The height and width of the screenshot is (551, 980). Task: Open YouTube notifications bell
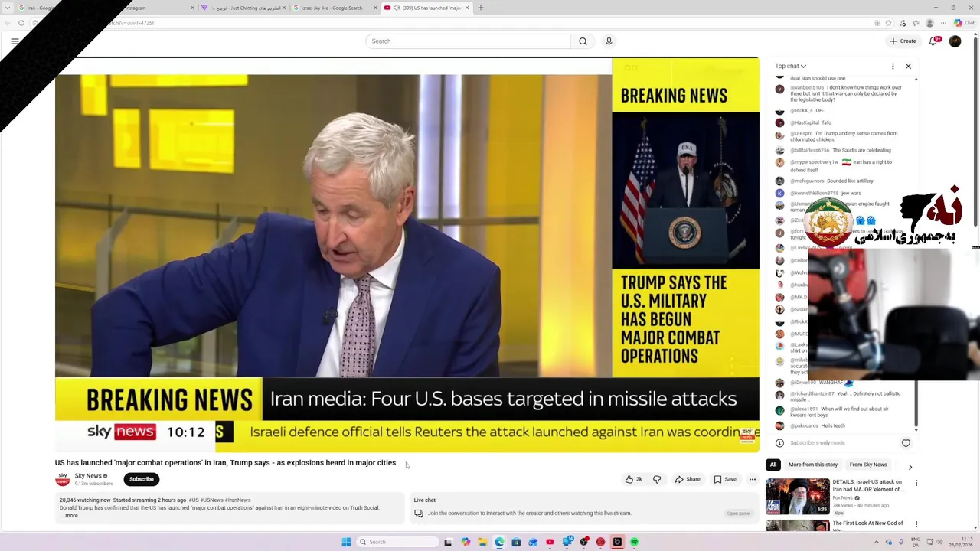click(933, 41)
